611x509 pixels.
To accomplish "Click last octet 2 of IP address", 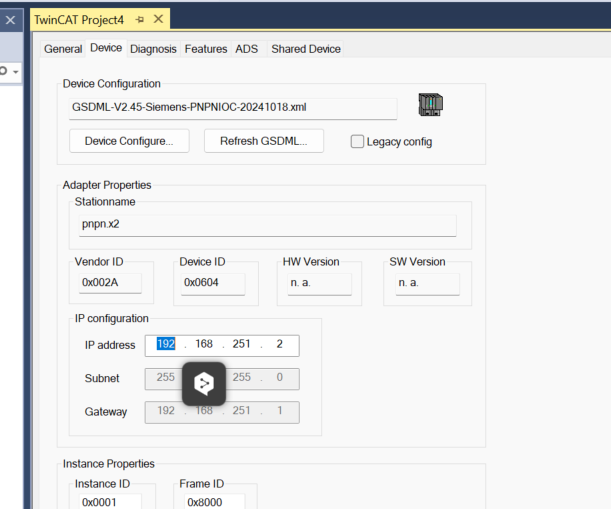I will click(279, 344).
